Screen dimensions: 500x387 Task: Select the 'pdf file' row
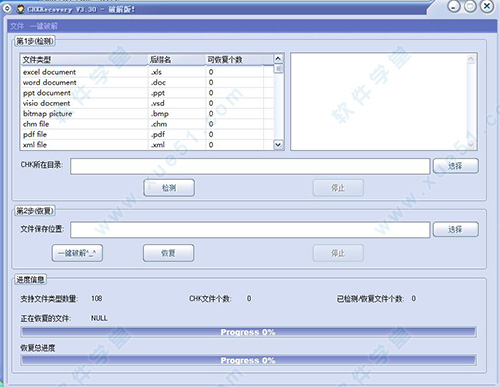tap(147, 134)
